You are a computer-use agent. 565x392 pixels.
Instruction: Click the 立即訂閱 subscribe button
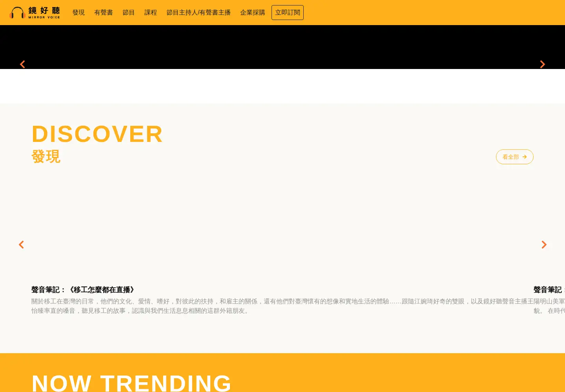coord(288,13)
